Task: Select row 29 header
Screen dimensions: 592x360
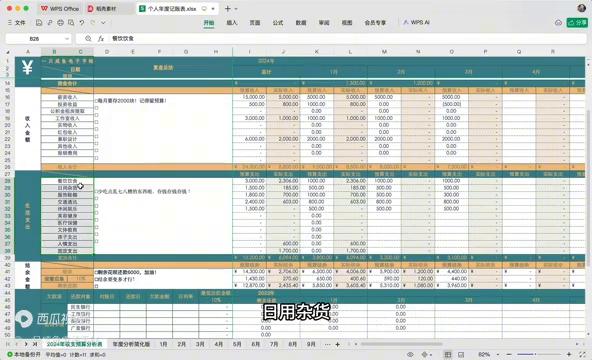Action: tap(8, 188)
